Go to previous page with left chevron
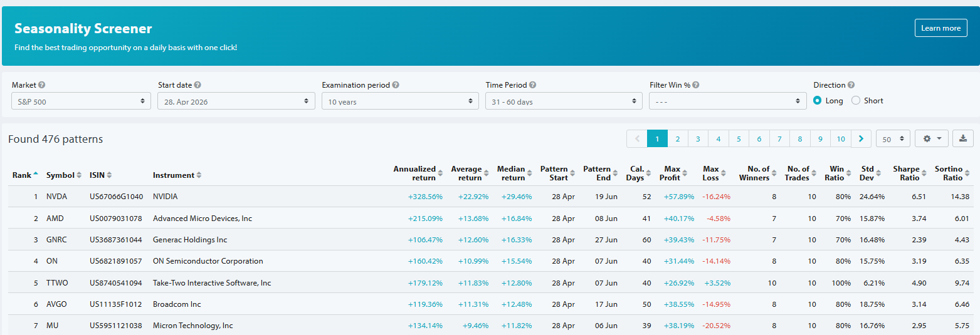The height and width of the screenshot is (335, 980). (x=637, y=138)
